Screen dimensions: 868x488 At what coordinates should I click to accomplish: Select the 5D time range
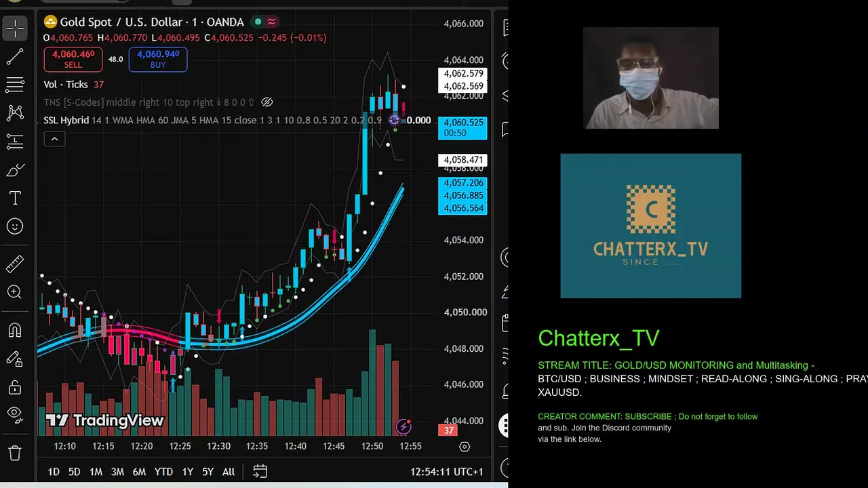pos(75,472)
